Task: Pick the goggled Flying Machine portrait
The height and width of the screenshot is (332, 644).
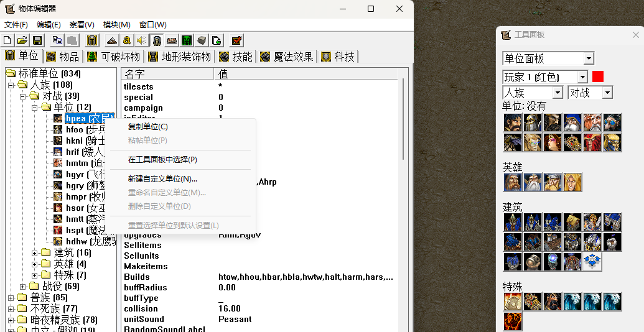Action: click(x=612, y=122)
